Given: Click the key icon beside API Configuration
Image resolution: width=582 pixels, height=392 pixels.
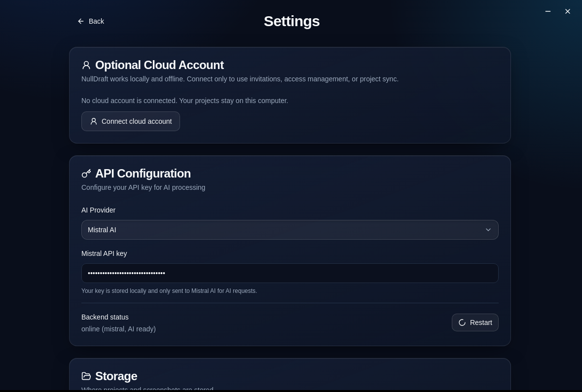Looking at the screenshot, I should coord(86,174).
